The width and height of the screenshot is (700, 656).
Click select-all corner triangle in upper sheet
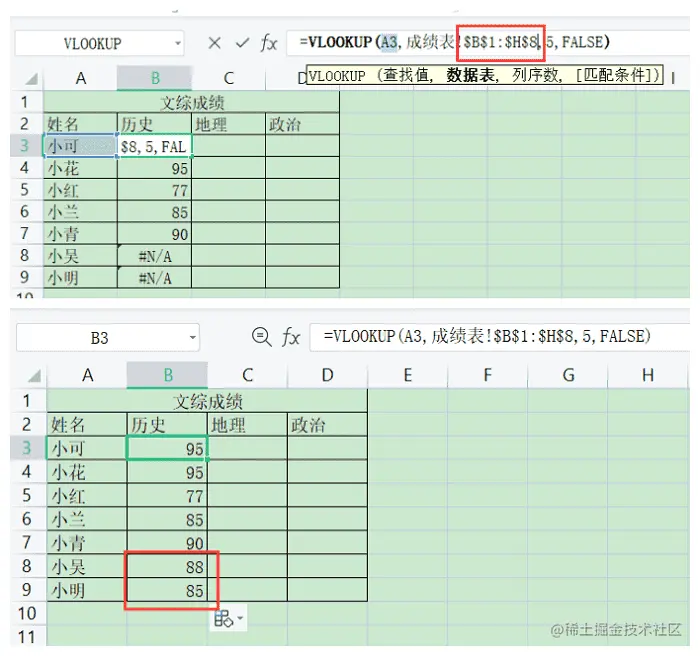[32, 79]
